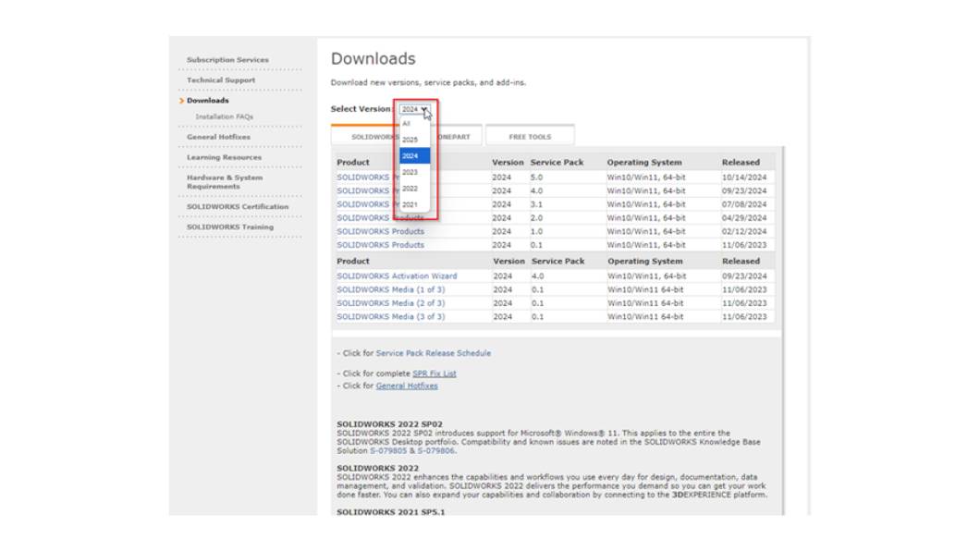This screenshot has height=551, width=980.
Task: Go to Learning Resources in the sidebar
Action: click(x=224, y=157)
